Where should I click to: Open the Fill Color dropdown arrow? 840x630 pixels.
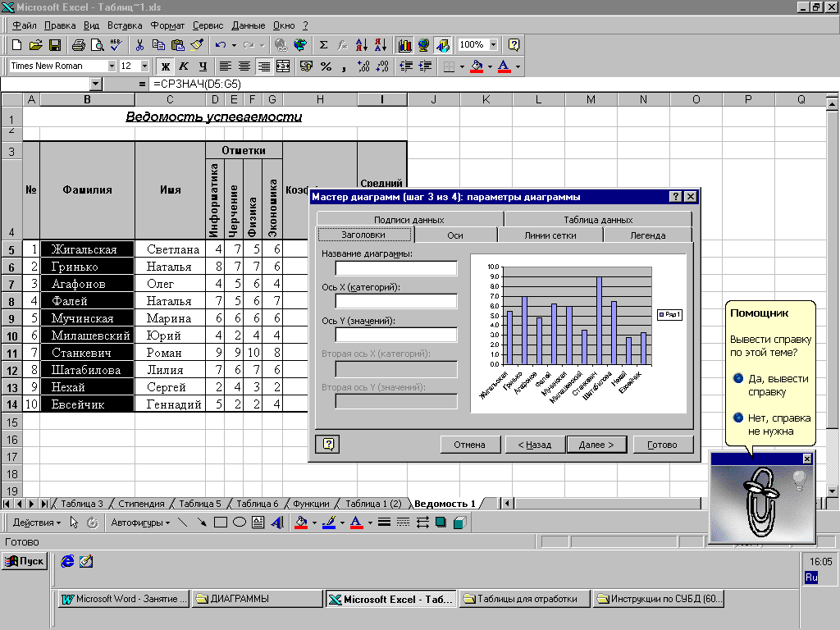490,66
